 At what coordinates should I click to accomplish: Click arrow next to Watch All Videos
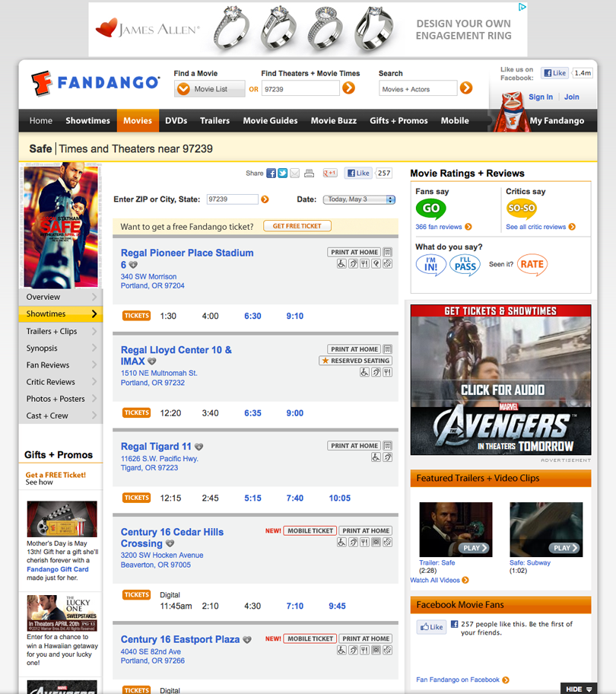[x=465, y=580]
